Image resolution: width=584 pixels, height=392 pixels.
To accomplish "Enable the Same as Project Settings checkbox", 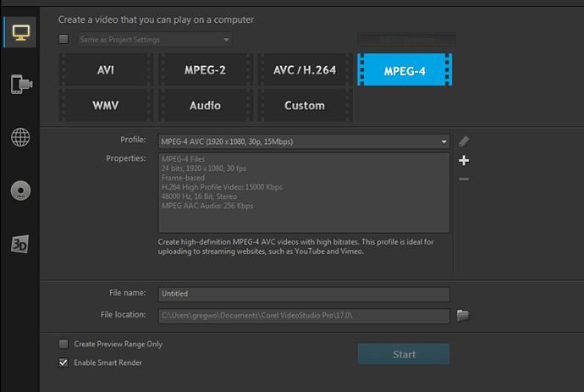I will [64, 39].
